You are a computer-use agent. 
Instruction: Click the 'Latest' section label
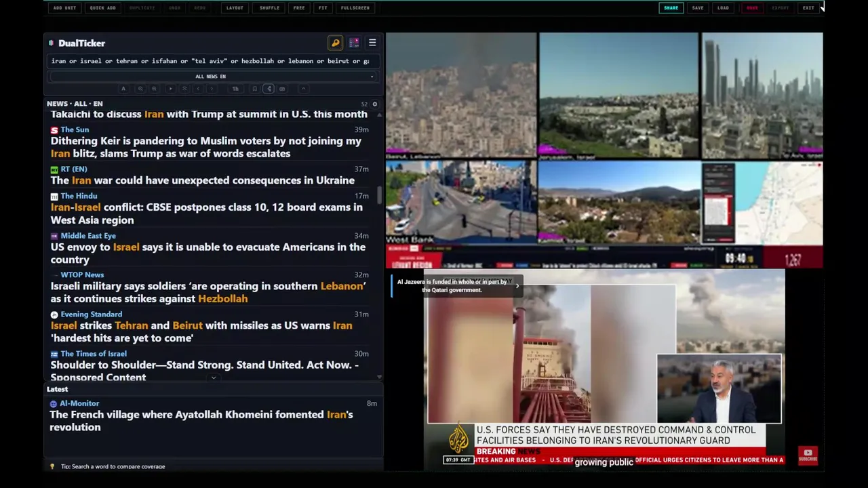pos(57,389)
